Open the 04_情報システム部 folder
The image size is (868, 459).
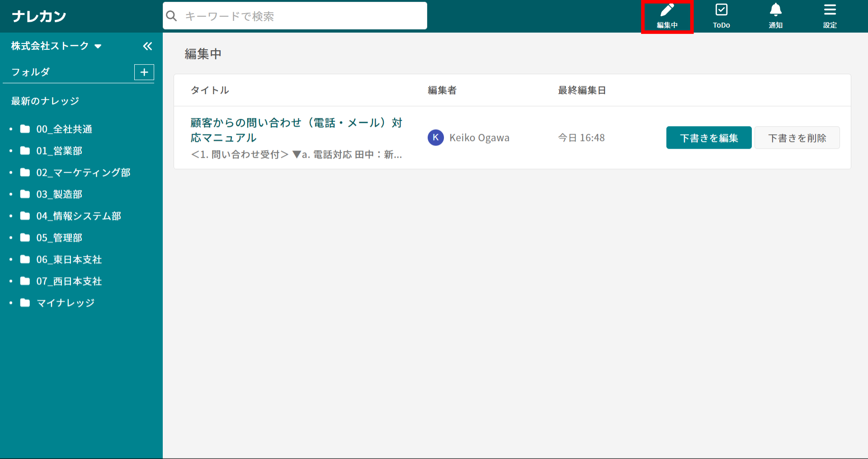[79, 216]
